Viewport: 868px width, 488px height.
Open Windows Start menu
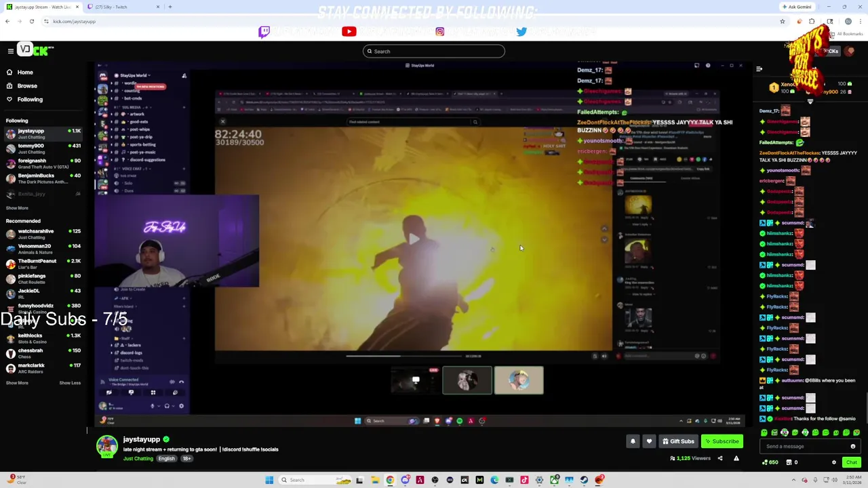269,480
